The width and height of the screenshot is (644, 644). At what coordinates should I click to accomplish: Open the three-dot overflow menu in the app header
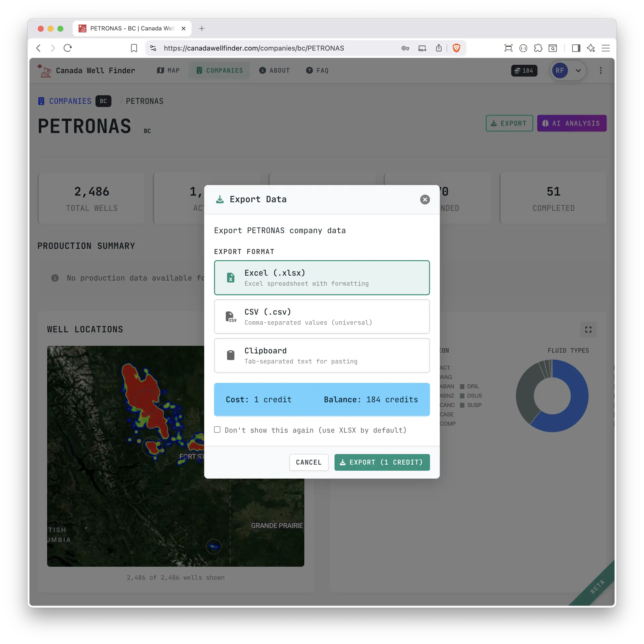601,70
